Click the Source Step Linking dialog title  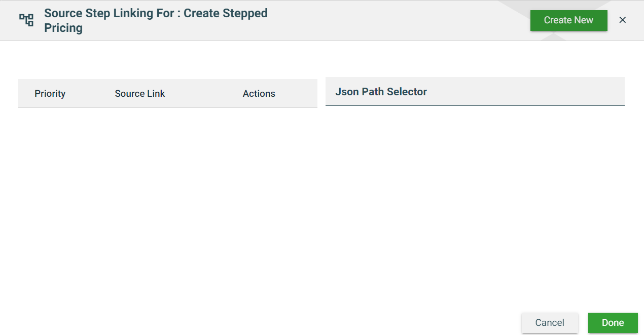tap(156, 14)
